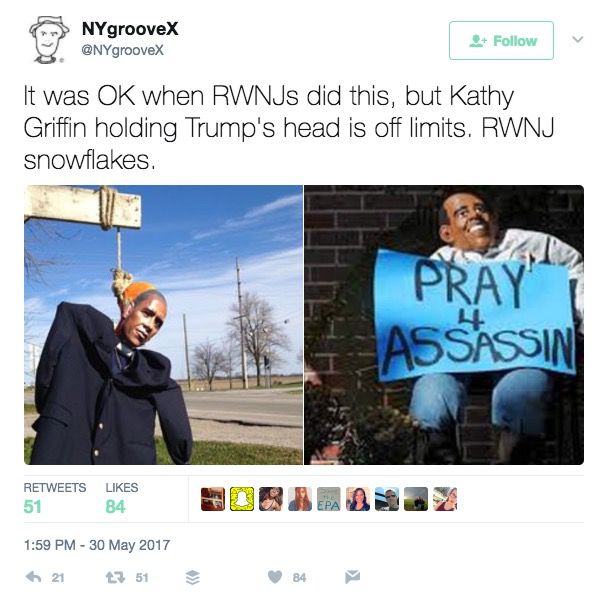Open the first liker avatar thumbnail
The width and height of the screenshot is (601, 594).
click(213, 499)
